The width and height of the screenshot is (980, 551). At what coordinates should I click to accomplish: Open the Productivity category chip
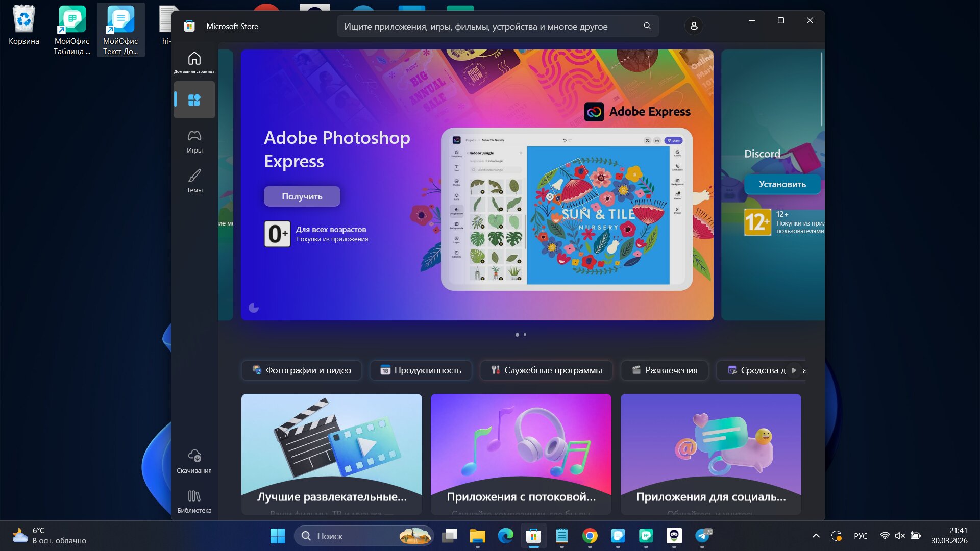421,370
